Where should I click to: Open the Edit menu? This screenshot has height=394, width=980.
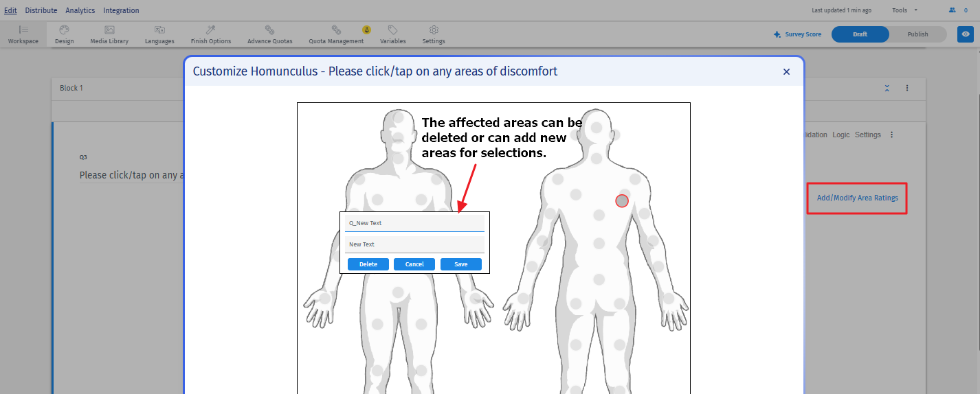(x=10, y=10)
